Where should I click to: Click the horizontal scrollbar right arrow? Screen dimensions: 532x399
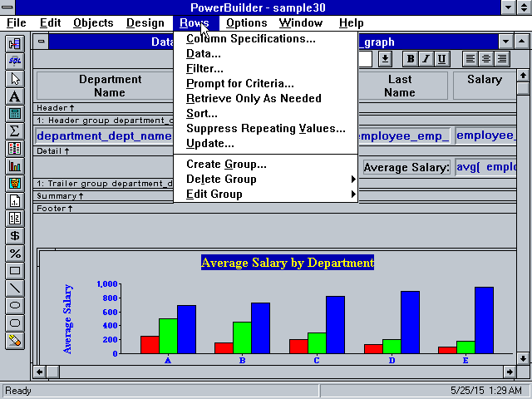click(510, 372)
